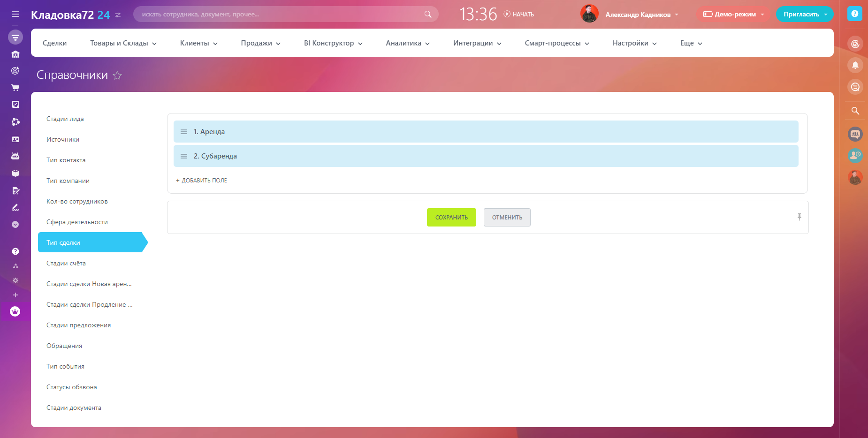Click the contact with clock icon in right panel

point(855,156)
